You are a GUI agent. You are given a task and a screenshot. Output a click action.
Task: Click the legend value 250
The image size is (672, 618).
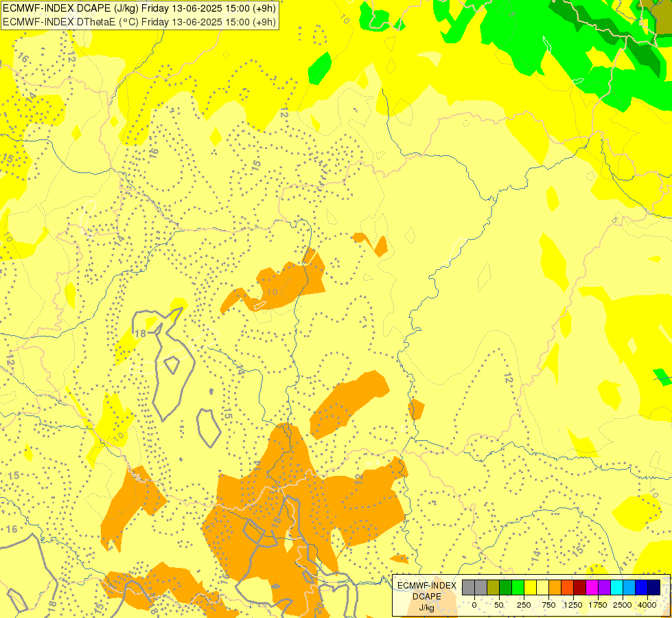pyautogui.click(x=524, y=605)
